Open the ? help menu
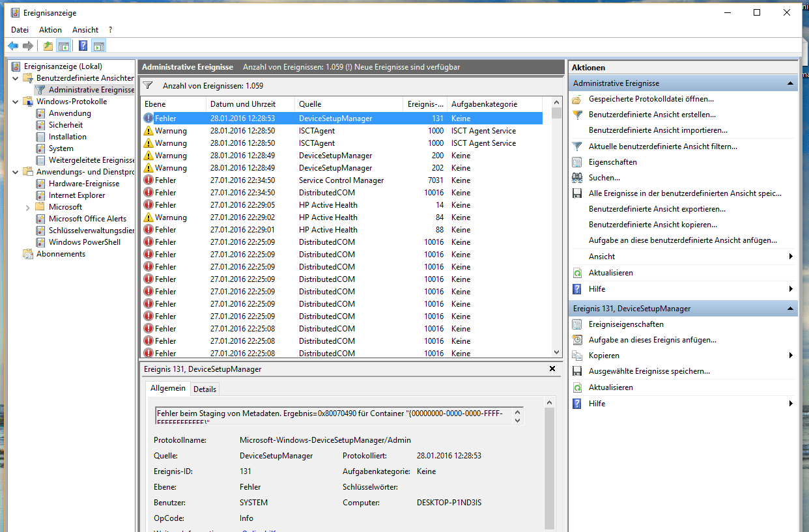Screen dimensions: 809x532 [111, 30]
